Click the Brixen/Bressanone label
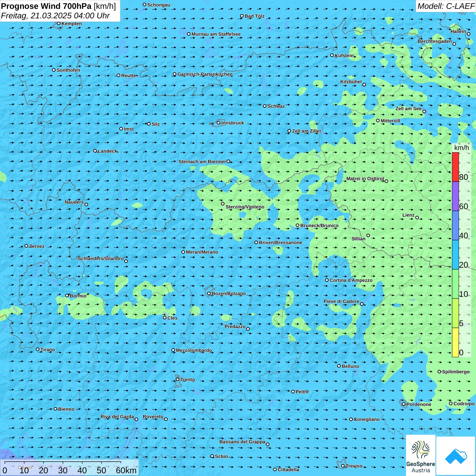This screenshot has height=476, width=476. 280,242
